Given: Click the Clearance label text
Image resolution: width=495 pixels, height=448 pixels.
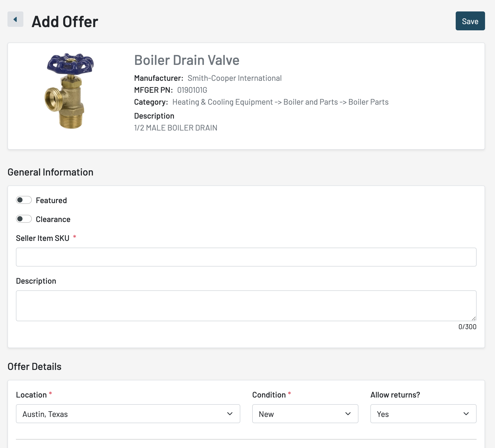Looking at the screenshot, I should pos(53,219).
